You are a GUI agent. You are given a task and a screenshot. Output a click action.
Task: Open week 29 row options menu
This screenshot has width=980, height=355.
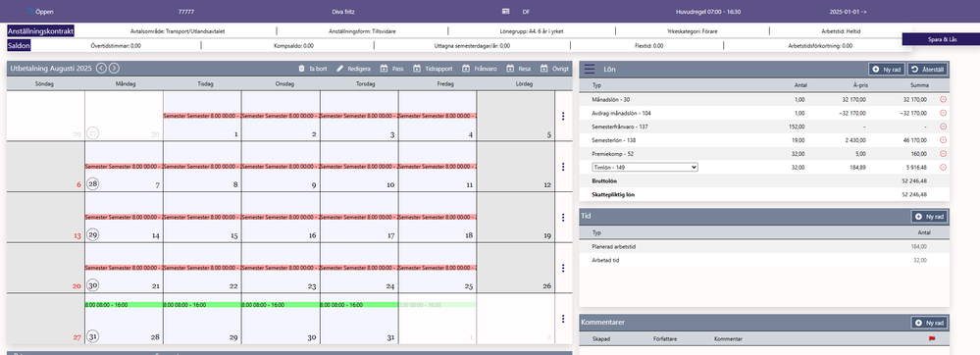(563, 218)
